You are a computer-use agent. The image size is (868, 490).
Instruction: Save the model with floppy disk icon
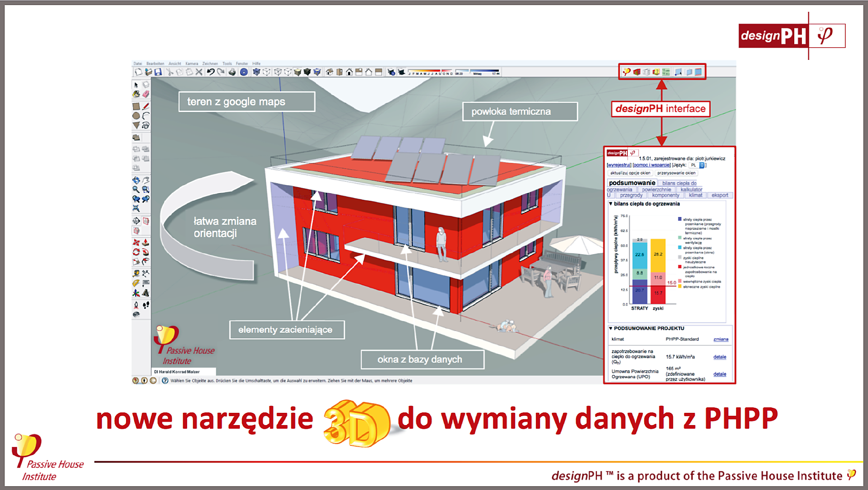(158, 72)
